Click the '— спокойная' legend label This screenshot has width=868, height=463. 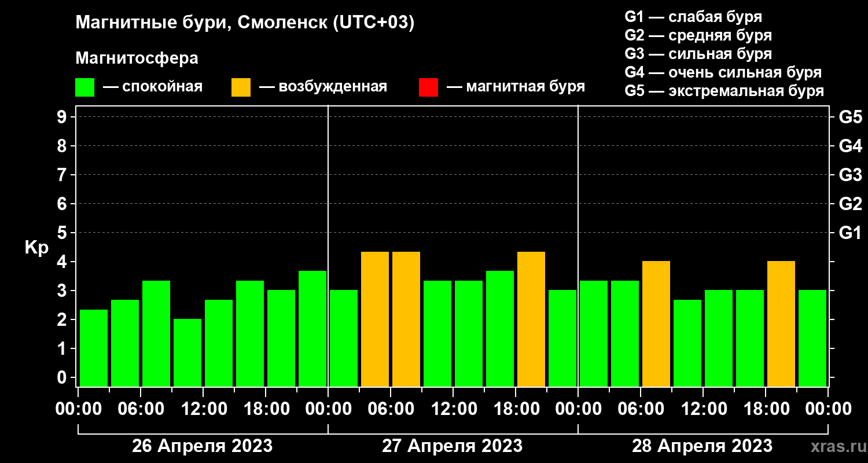[152, 87]
